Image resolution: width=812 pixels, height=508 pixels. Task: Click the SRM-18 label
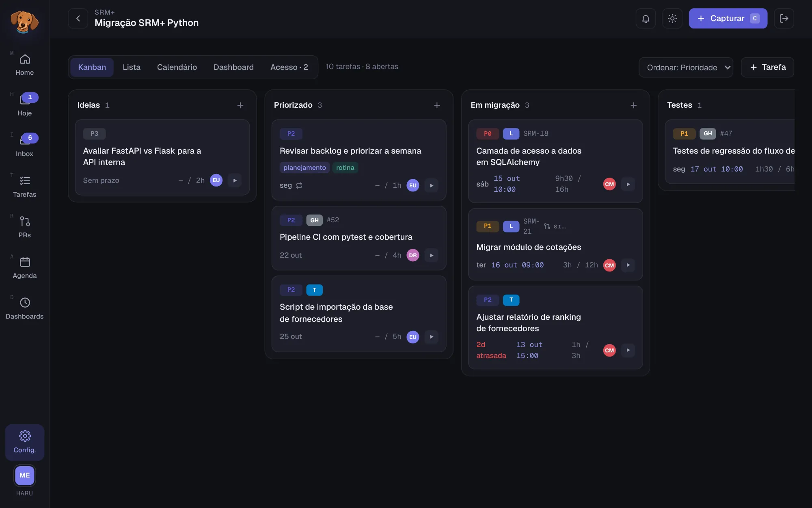(x=536, y=133)
